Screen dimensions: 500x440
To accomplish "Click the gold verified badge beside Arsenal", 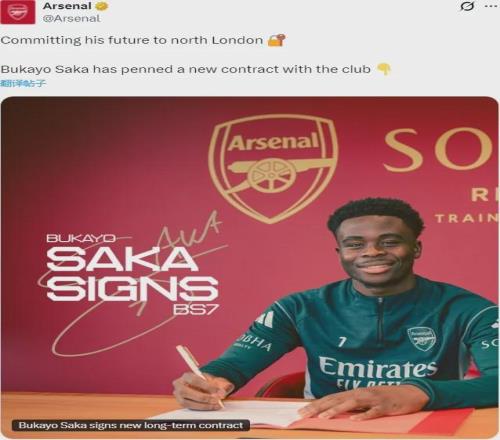I will pyautogui.click(x=101, y=6).
